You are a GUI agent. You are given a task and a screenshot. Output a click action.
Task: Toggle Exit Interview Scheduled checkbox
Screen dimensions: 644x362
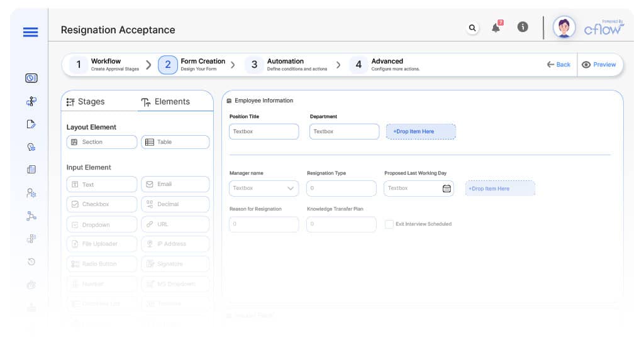389,224
